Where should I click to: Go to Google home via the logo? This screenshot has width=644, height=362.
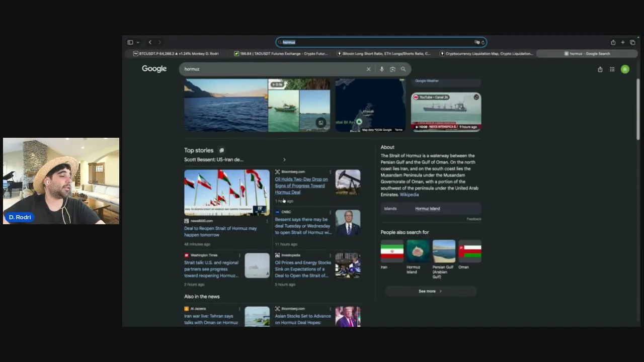154,69
